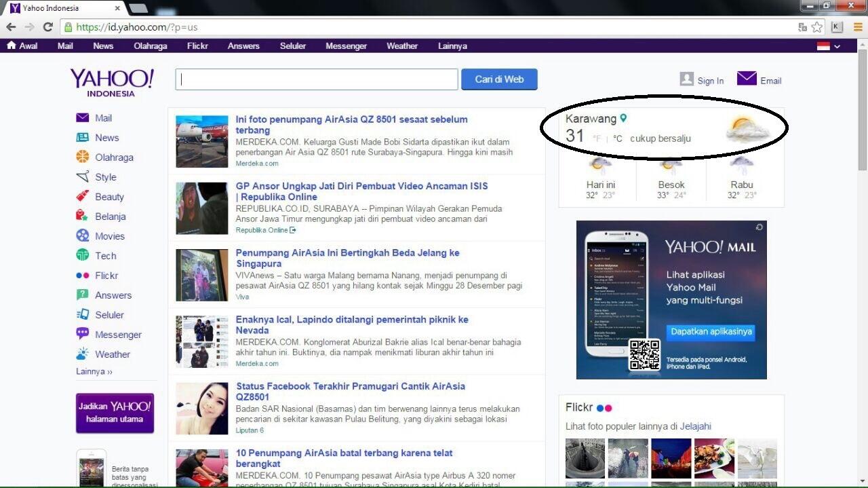The width and height of the screenshot is (868, 488).
Task: Click the location pin next to Karawang
Action: [x=623, y=118]
